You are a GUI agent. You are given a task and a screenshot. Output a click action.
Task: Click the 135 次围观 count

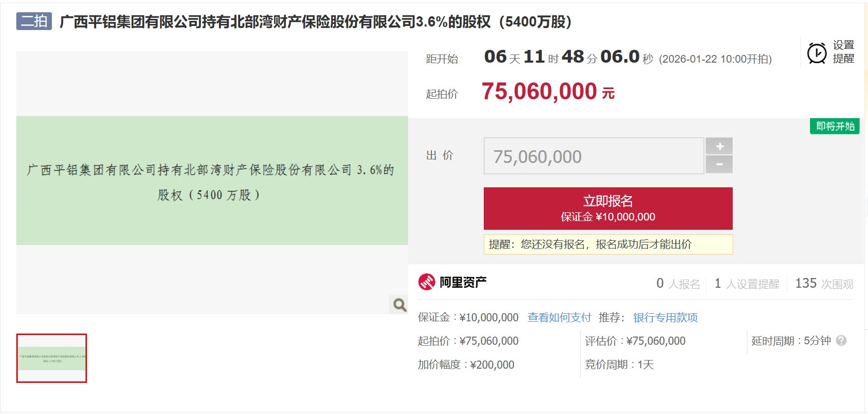(x=824, y=284)
